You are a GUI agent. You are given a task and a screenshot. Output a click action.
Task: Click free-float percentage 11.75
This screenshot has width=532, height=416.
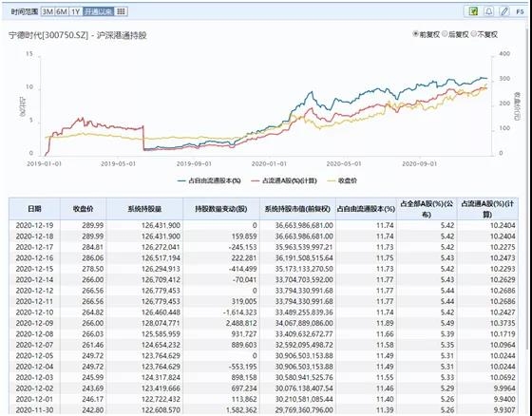(x=385, y=258)
